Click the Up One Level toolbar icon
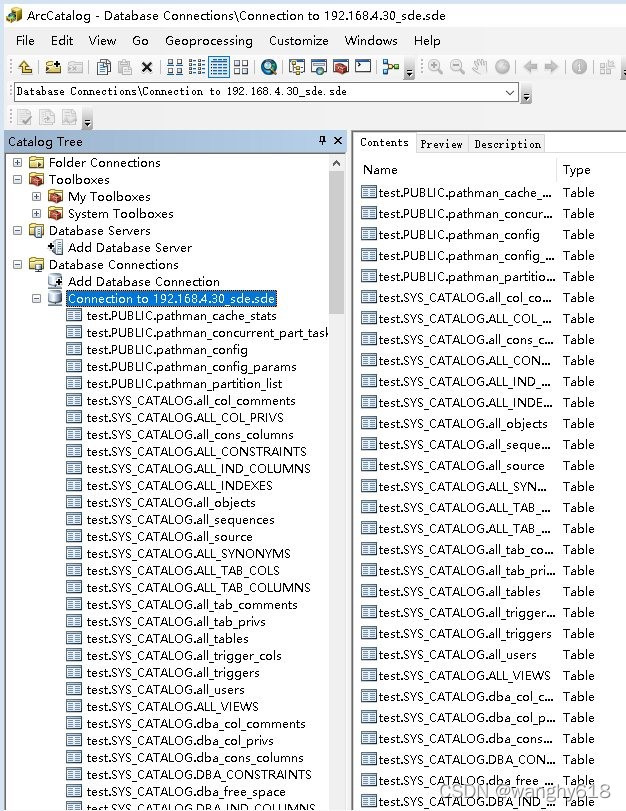This screenshot has width=626, height=811. coord(25,67)
